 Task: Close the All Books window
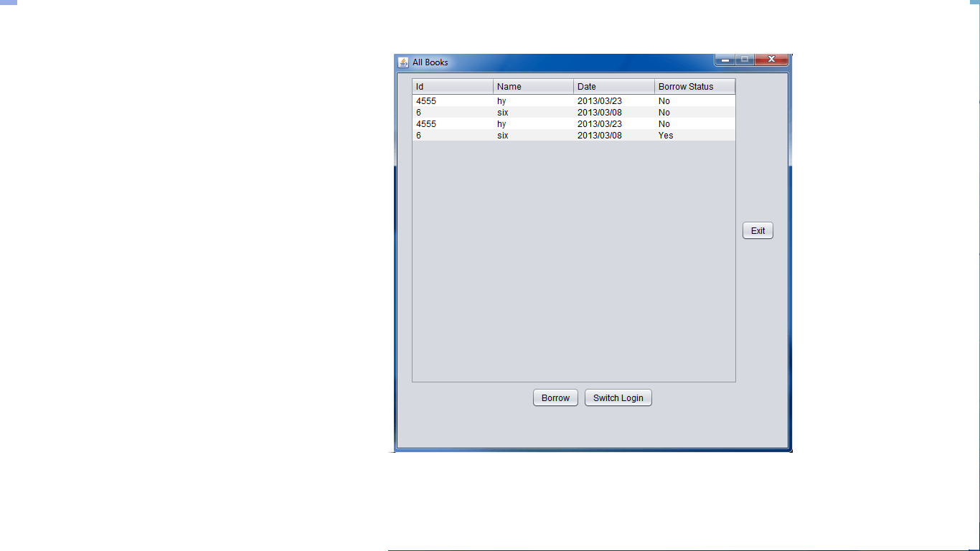[x=772, y=60]
